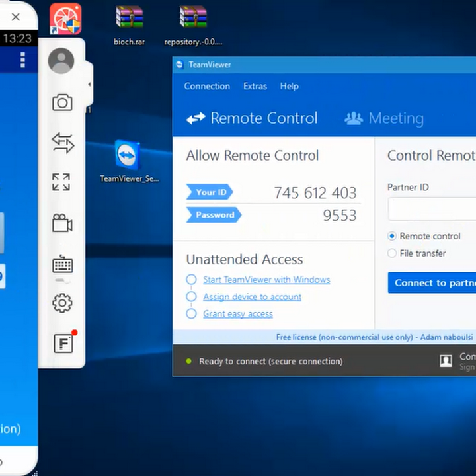Click circle beside Grant easy access
The image size is (476, 476).
[x=191, y=313]
